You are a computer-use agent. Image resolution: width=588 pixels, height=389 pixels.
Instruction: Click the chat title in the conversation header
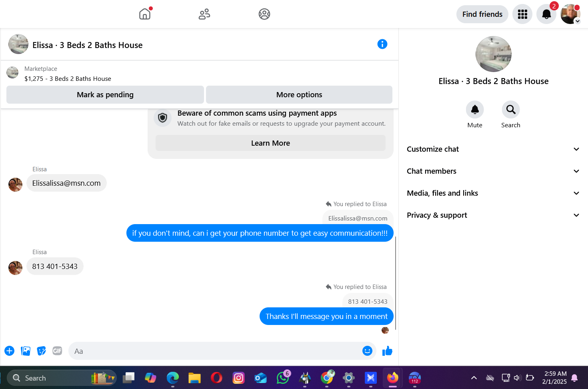tap(88, 45)
